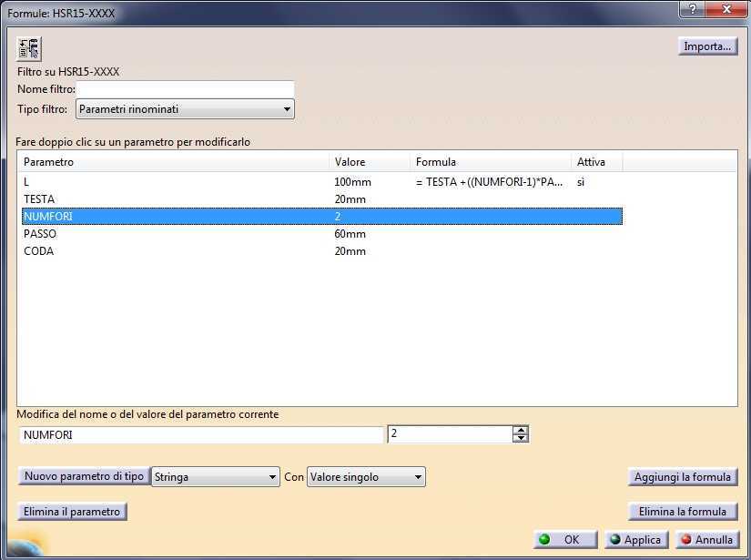
Task: Open the Valore singolo dropdown
Action: 366,477
